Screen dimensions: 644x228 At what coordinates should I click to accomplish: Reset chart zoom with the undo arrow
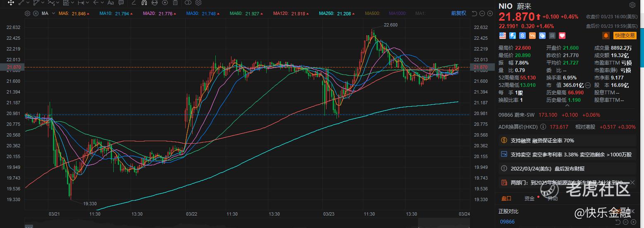tap(475, 13)
